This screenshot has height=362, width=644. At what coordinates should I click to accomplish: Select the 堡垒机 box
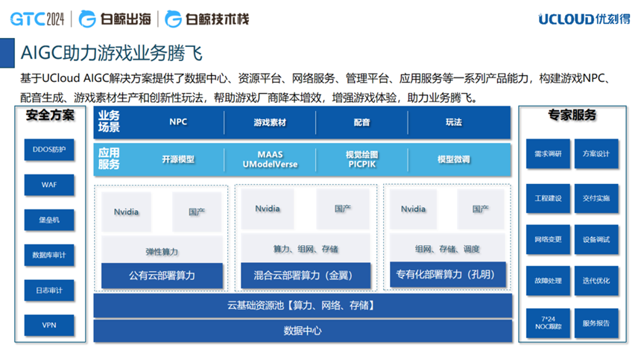(x=50, y=220)
